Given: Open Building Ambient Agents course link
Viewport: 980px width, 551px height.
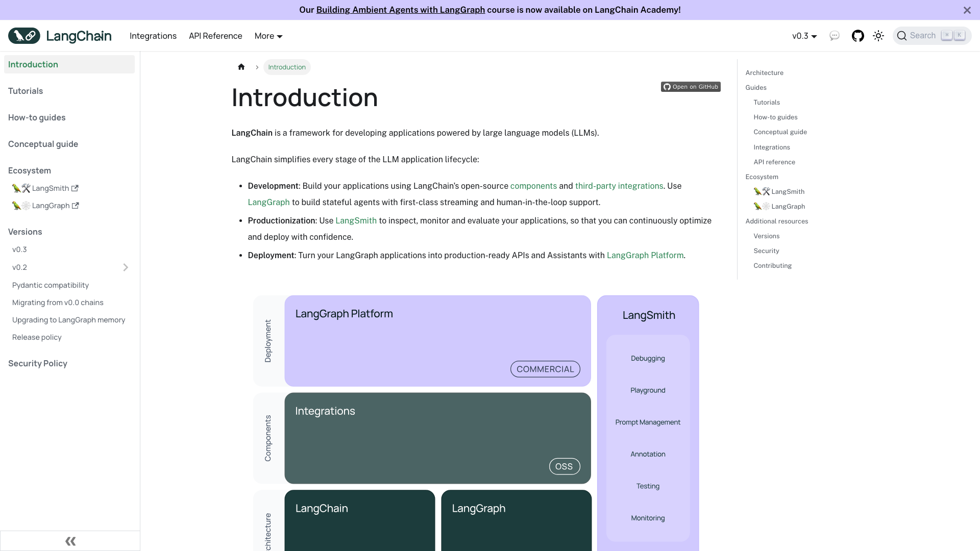Looking at the screenshot, I should coord(401,10).
